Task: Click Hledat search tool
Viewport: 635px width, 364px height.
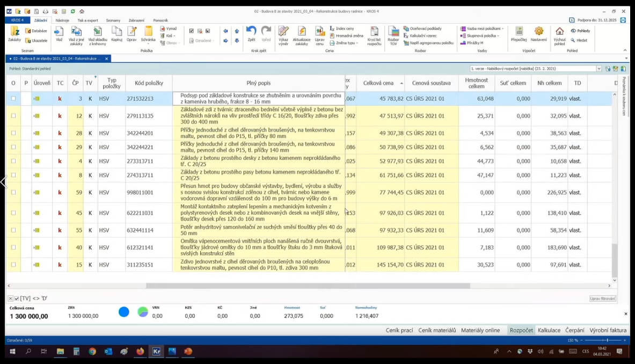Action: [579, 40]
